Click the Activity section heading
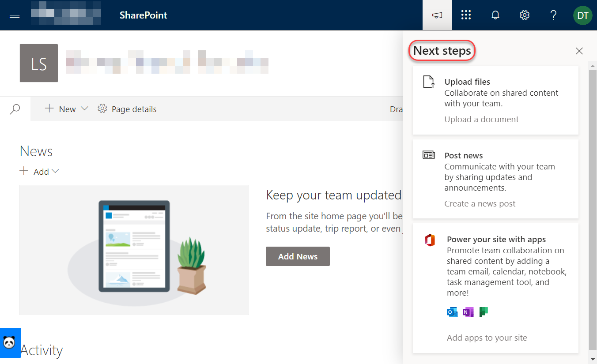The image size is (597, 364). pyautogui.click(x=42, y=350)
